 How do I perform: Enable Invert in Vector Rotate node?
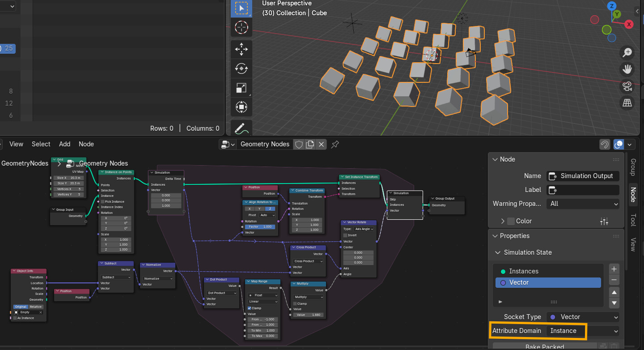pos(345,235)
